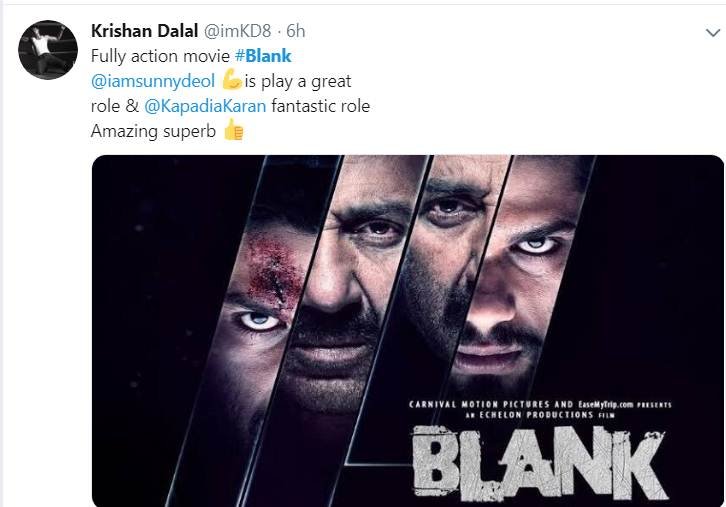The height and width of the screenshot is (507, 726).
Task: Click the 'Amazing superb' tweet line
Action: (x=153, y=131)
